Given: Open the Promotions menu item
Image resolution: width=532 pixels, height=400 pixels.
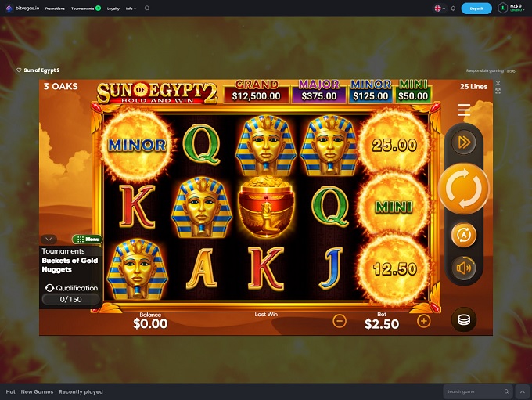Looking at the screenshot, I should [55, 9].
